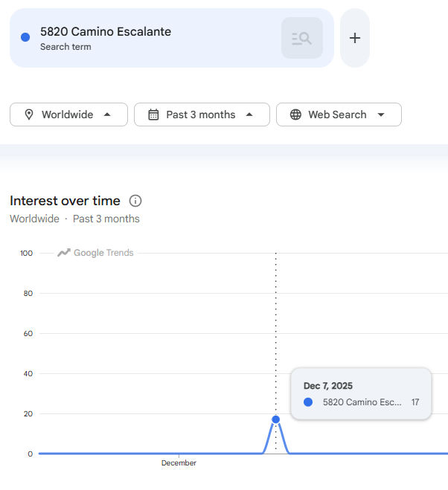Click the 100 y-axis label
The height and width of the screenshot is (490, 448).
[26, 253]
